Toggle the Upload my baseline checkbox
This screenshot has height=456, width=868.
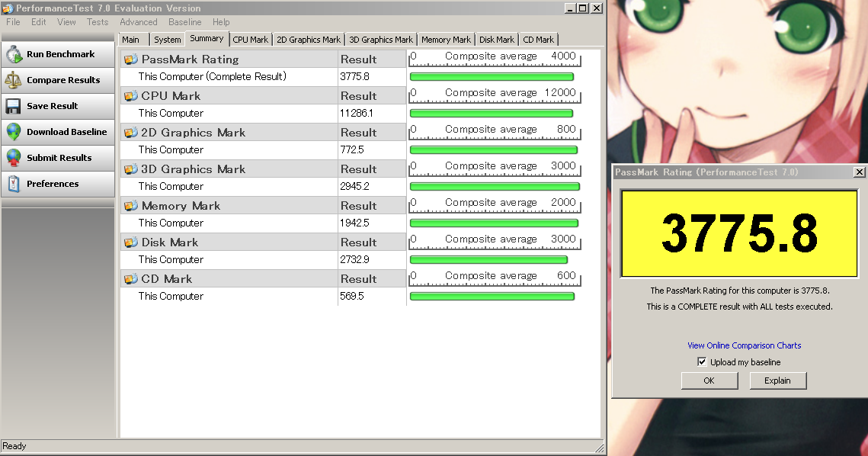coord(702,361)
